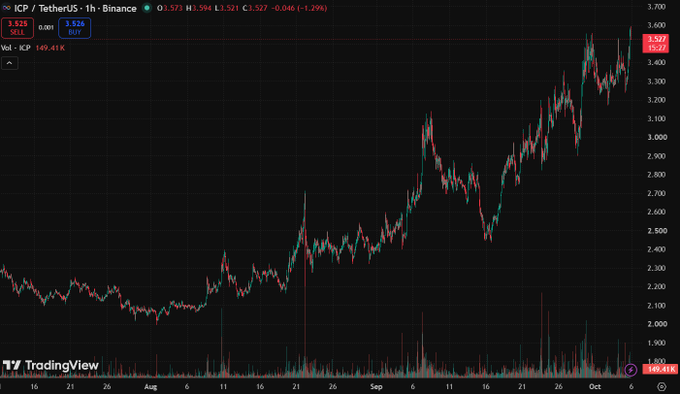This screenshot has width=680, height=394.
Task: Click the green market status dot
Action: pyautogui.click(x=147, y=8)
